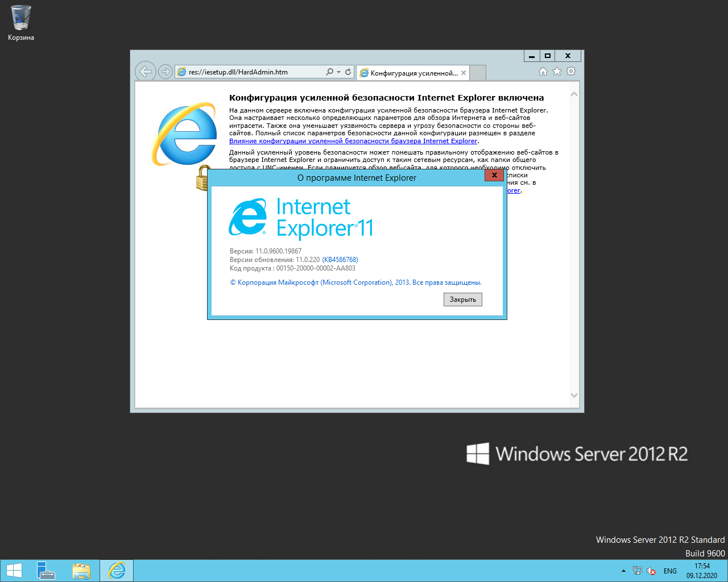The height and width of the screenshot is (582, 728).
Task: Open the KB4586768 update link
Action: pyautogui.click(x=340, y=260)
